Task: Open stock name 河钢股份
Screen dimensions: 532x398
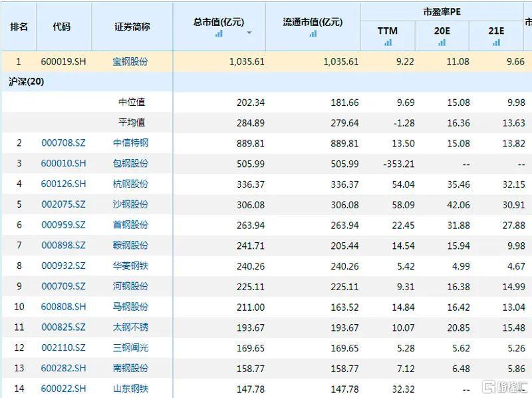Action: (130, 286)
